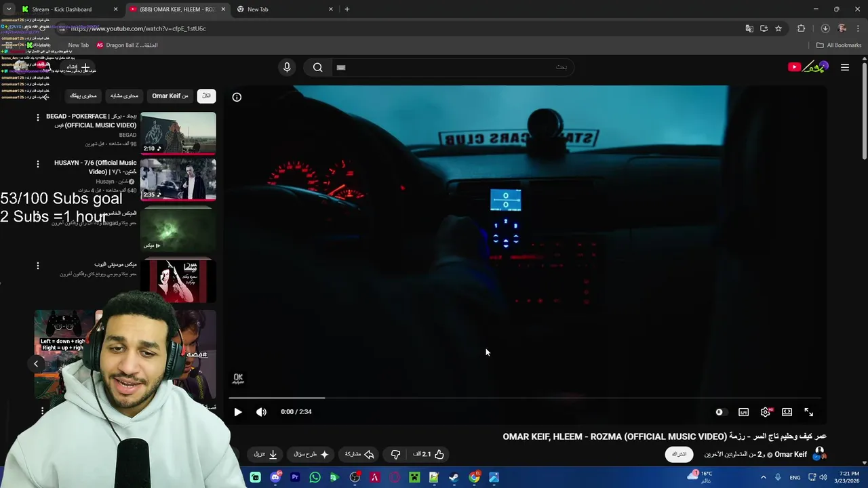
Task: Close the OMAR KEIF YouTube tab
Action: coord(223,9)
